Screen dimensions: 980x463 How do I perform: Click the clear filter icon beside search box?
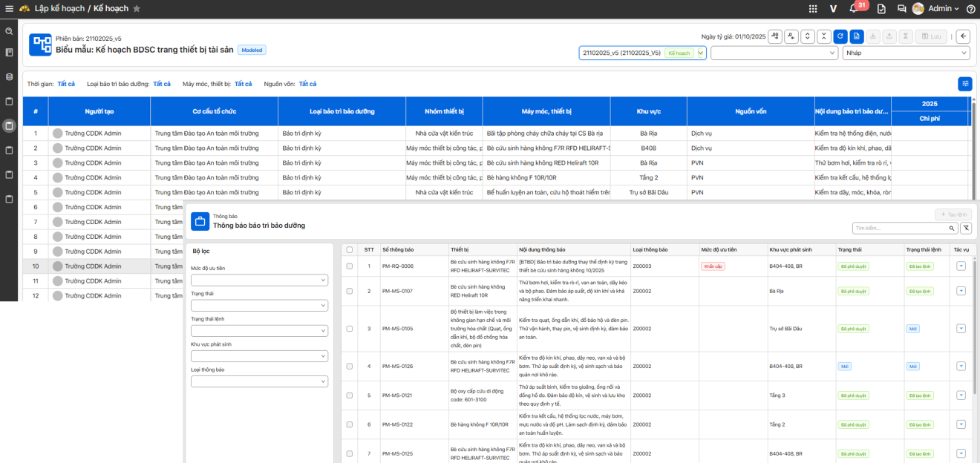(x=965, y=229)
